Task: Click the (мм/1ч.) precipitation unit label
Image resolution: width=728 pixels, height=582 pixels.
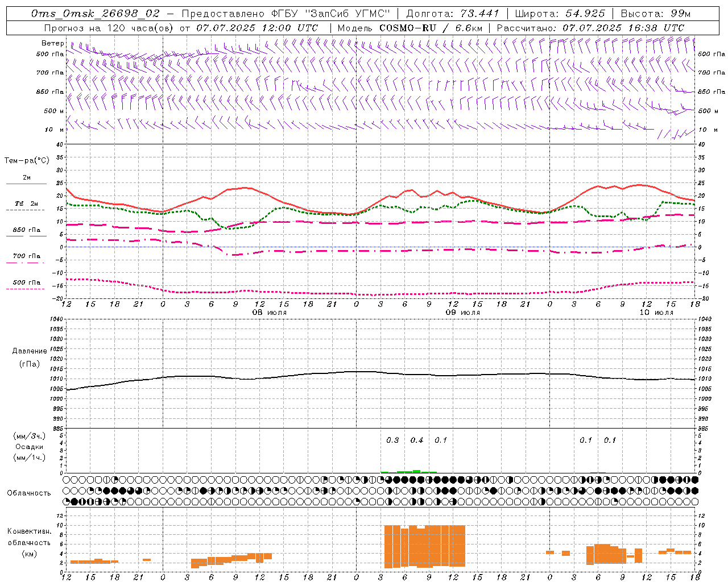Action: click(x=30, y=458)
